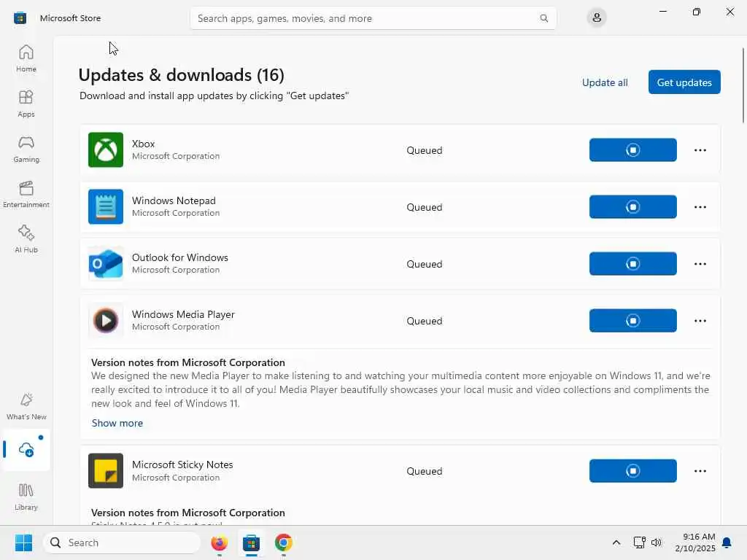
Task: Open the Gaming section
Action: pyautogui.click(x=26, y=149)
